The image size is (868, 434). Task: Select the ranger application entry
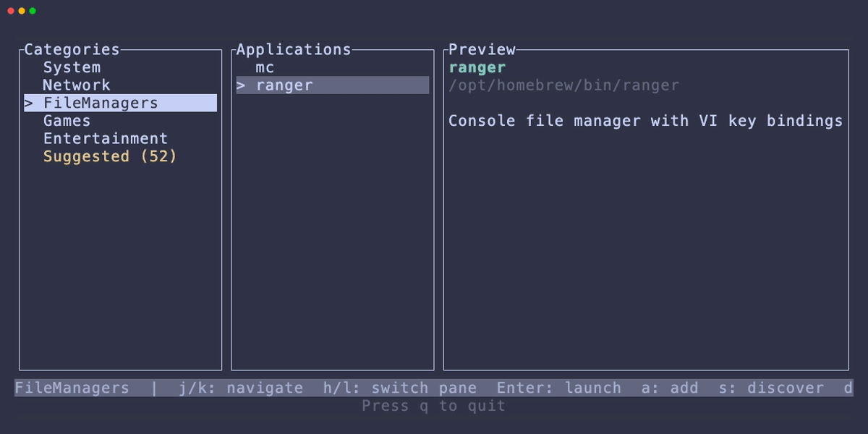pyautogui.click(x=284, y=85)
